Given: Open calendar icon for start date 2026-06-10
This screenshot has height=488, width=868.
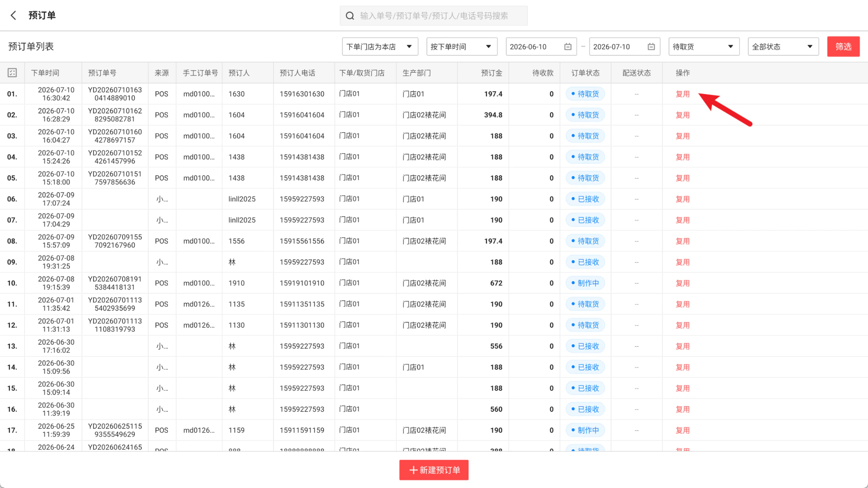Looking at the screenshot, I should (568, 47).
